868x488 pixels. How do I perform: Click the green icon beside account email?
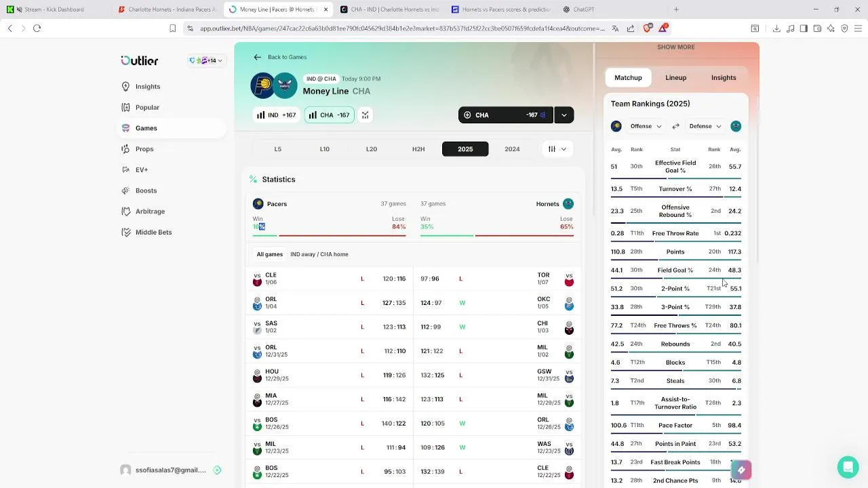click(217, 470)
